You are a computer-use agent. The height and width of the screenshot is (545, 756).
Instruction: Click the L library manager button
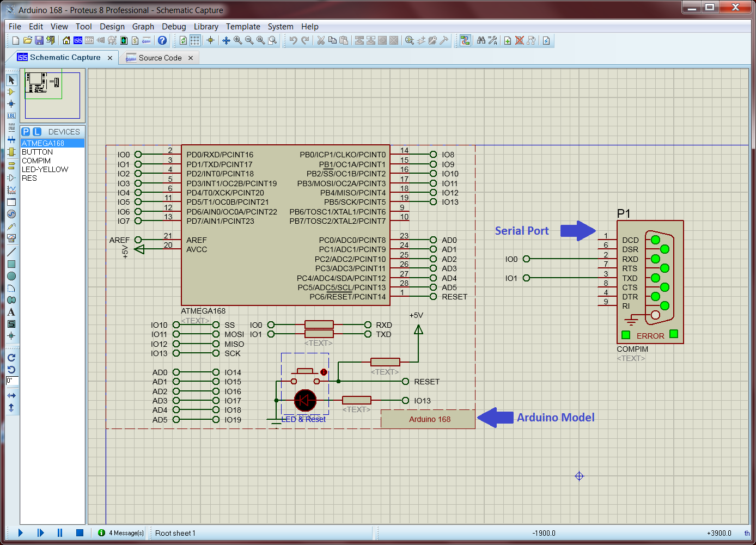(37, 132)
